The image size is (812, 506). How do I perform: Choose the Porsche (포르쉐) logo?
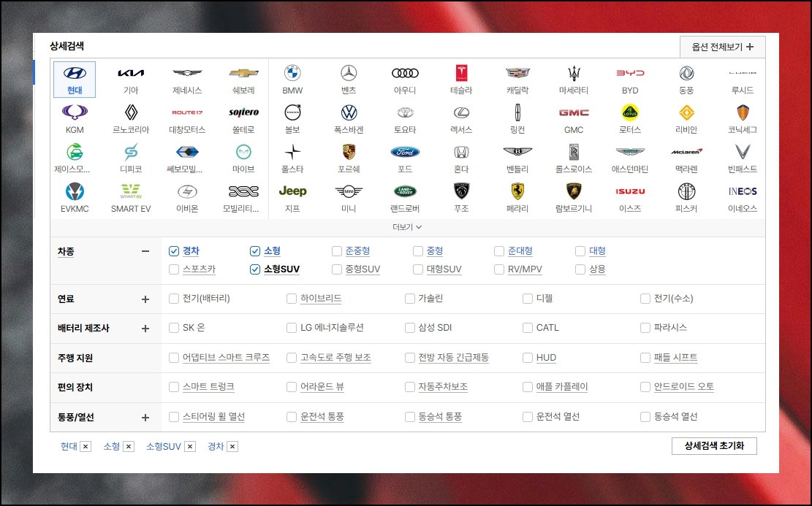click(349, 152)
